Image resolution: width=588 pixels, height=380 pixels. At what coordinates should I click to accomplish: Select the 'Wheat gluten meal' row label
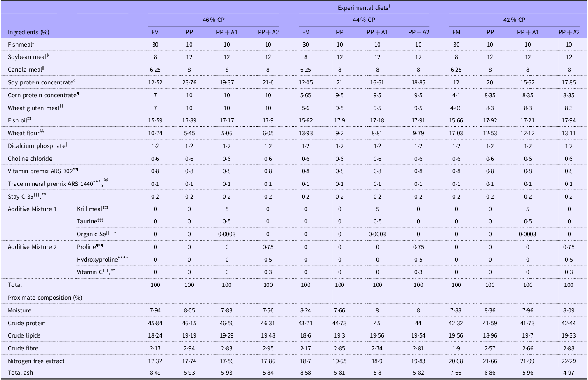click(33, 108)
